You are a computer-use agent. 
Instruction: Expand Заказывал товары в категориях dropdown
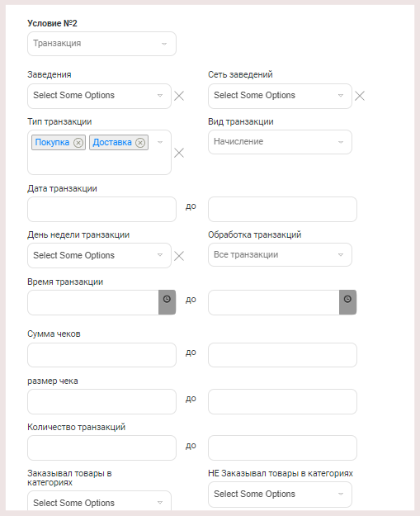(99, 501)
